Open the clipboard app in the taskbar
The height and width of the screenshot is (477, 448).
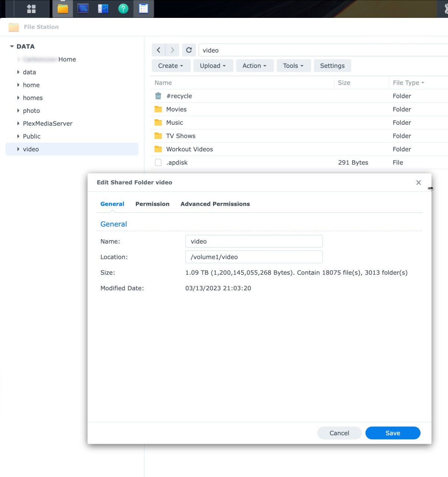coord(143,9)
